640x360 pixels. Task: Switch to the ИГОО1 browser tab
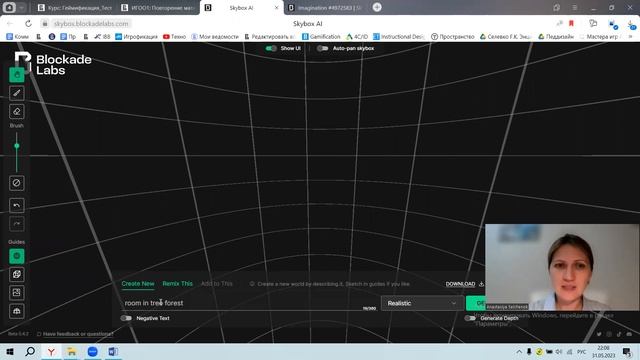tap(159, 8)
